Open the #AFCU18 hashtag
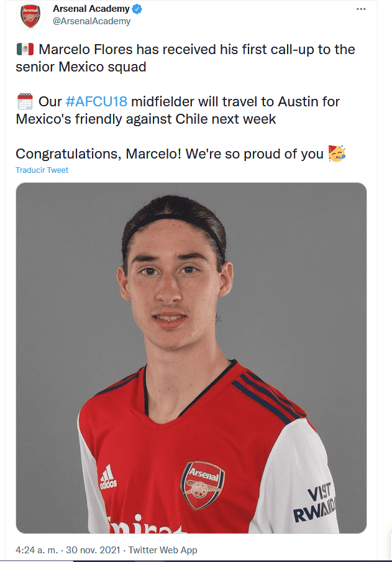The height and width of the screenshot is (562, 392). (94, 101)
